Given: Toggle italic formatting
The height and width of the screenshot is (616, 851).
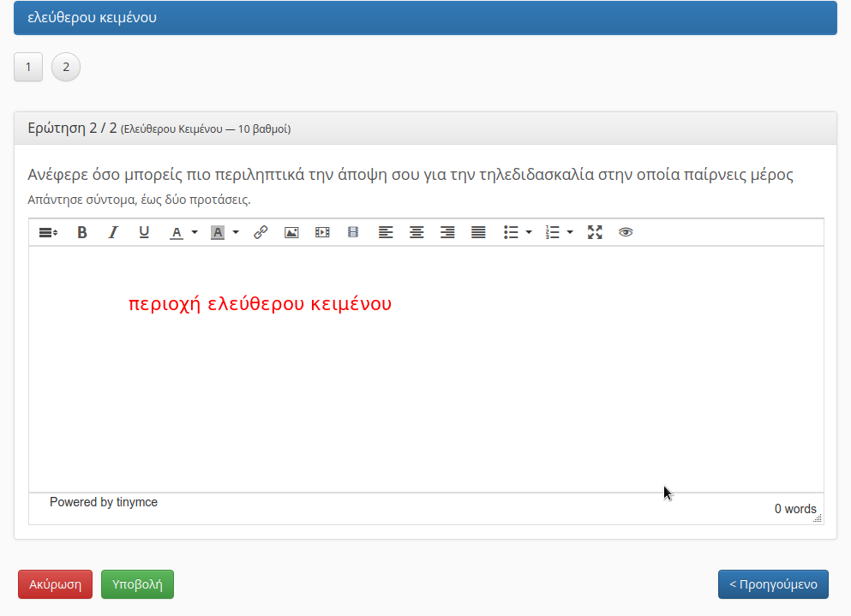Looking at the screenshot, I should (x=113, y=232).
